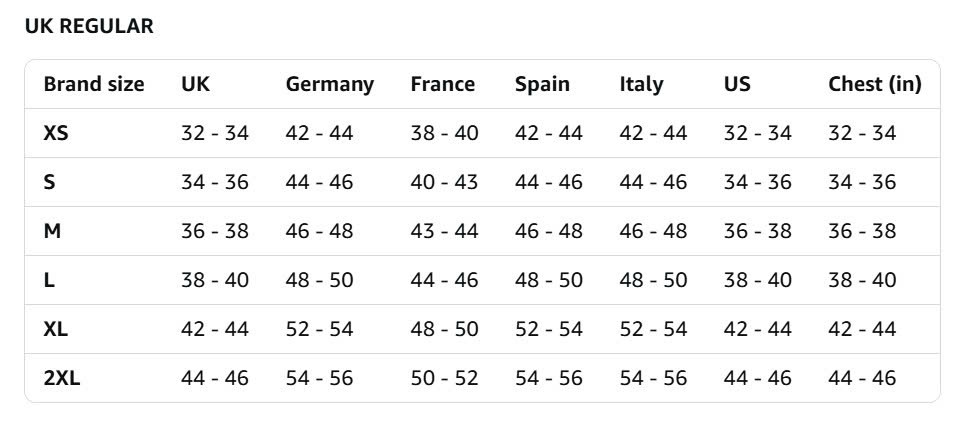Select the 2XL brand size row label
Viewport: 969px width, 447px height.
pos(62,378)
